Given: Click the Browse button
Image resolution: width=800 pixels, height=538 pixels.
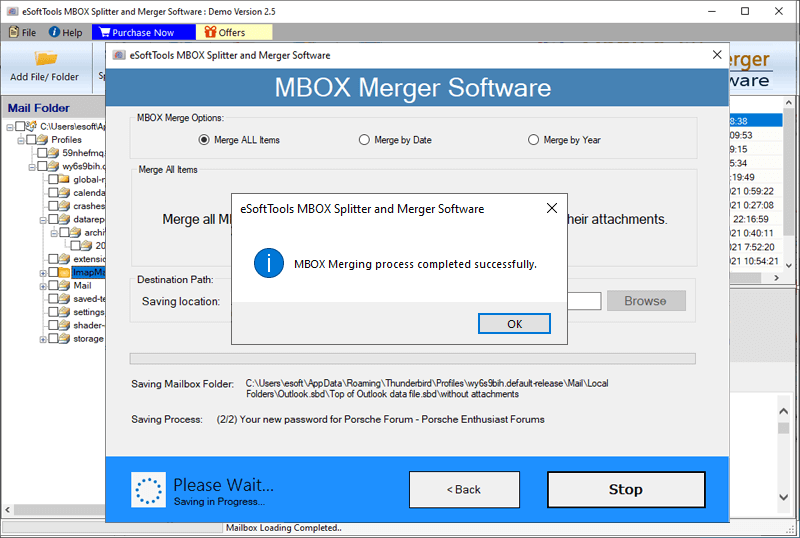Looking at the screenshot, I should 646,301.
